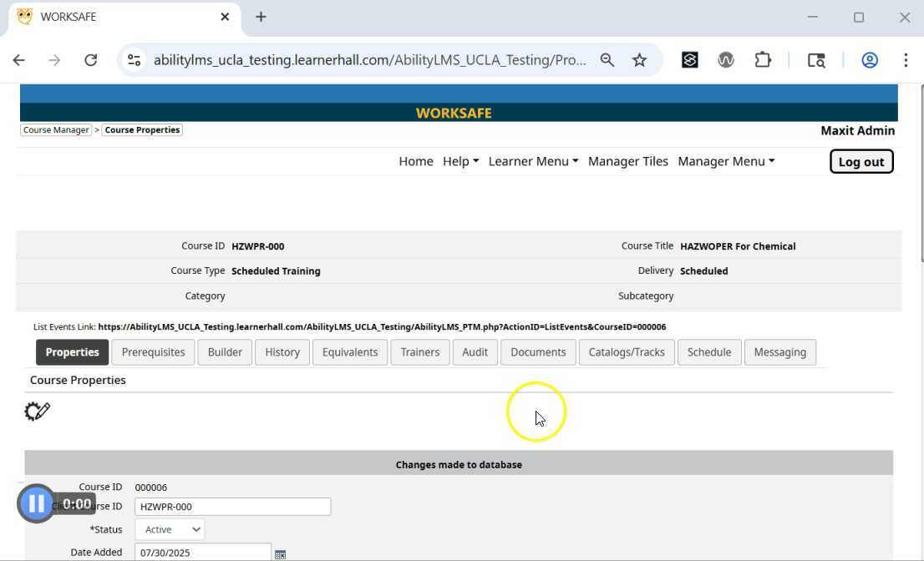Open the Manager Menu dropdown

pos(725,161)
